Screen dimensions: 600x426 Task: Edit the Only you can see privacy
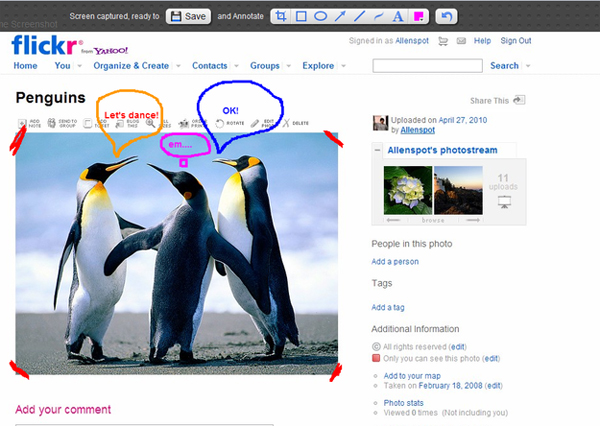[x=492, y=359]
